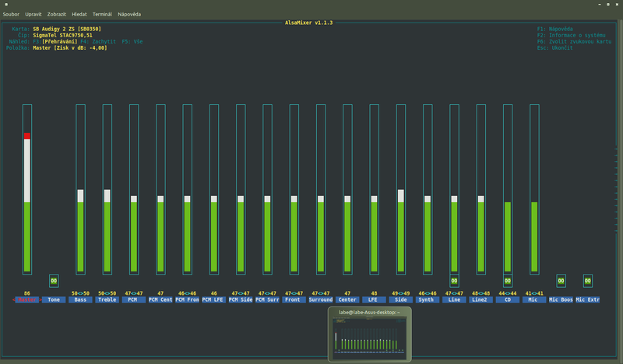This screenshot has width=623, height=364.
Task: Toggle the Mic Extr switch box
Action: click(588, 281)
